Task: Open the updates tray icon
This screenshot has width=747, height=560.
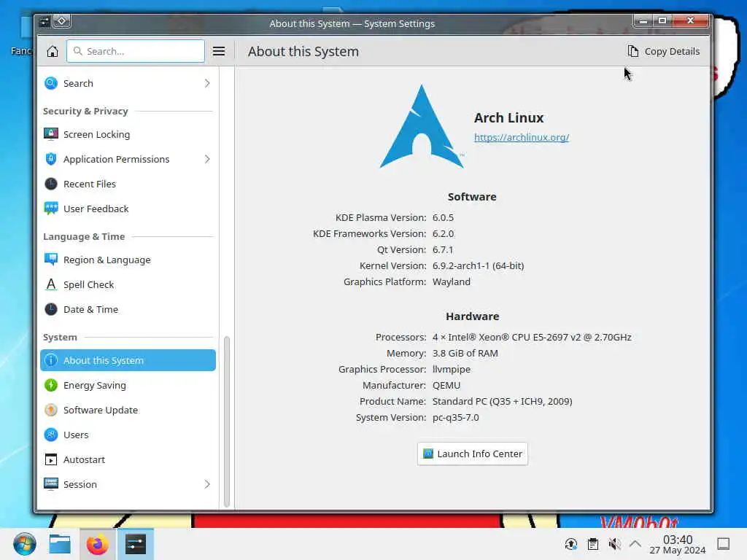Action: pyautogui.click(x=570, y=544)
